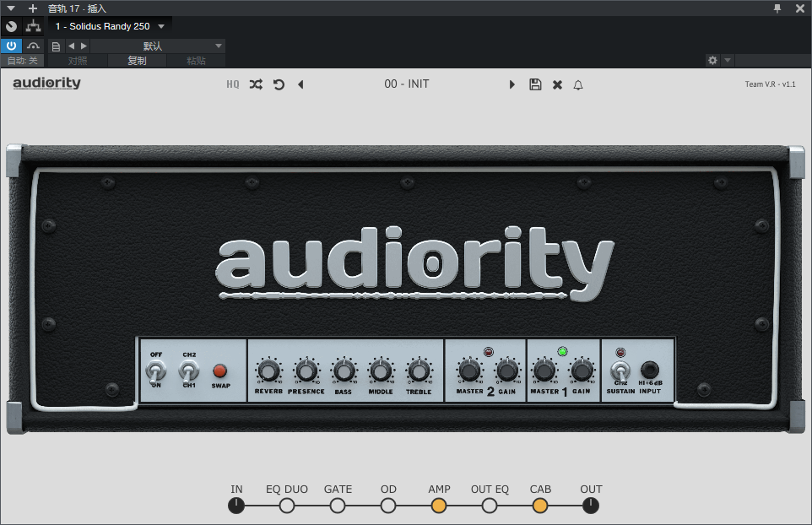This screenshot has width=812, height=525.
Task: Expand the 默认 preset dropdown
Action: 219,46
